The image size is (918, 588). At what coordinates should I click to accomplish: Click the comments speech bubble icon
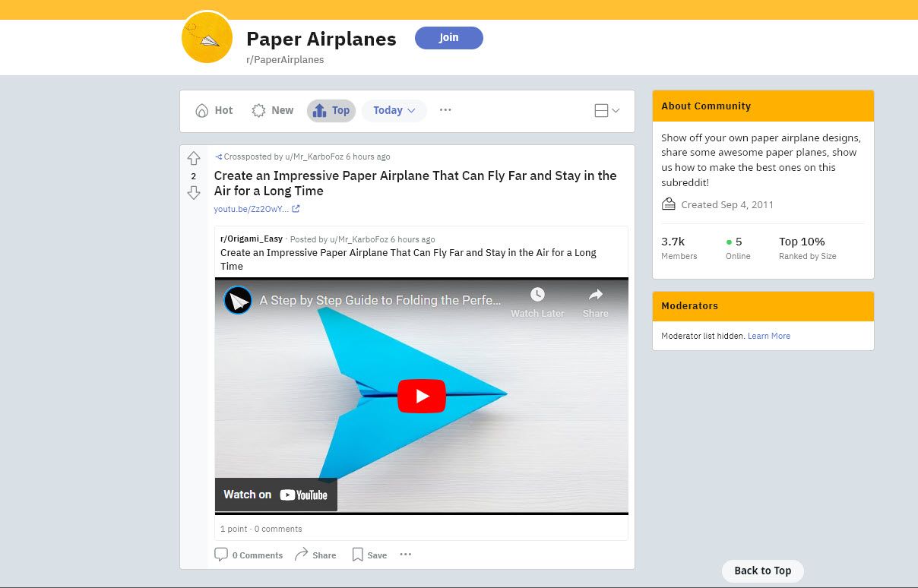tap(221, 555)
